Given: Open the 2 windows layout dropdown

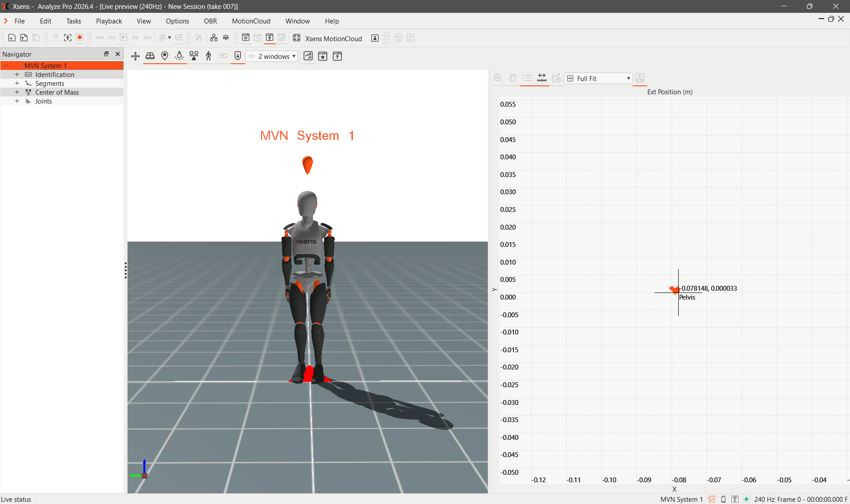Looking at the screenshot, I should click(272, 56).
